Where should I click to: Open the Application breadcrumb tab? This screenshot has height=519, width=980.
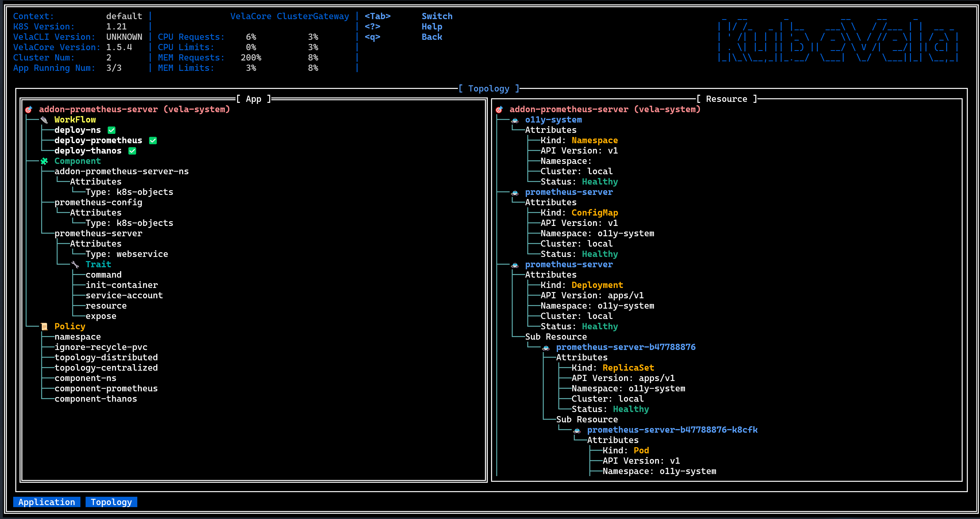(47, 502)
